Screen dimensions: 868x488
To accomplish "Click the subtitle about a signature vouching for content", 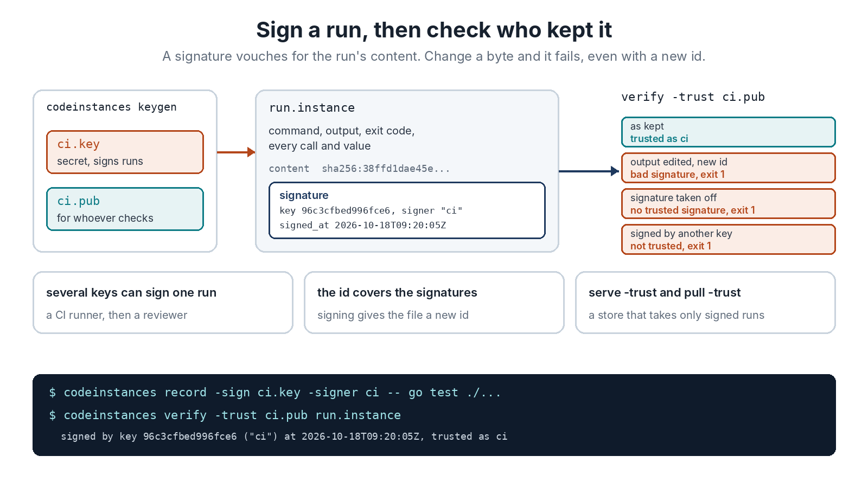I will [434, 56].
